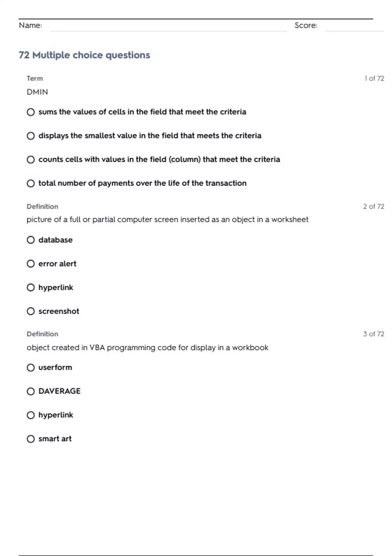Select 'hyperlink' under the screen picture question
Image resolution: width=392 pixels, height=556 pixels.
[x=31, y=287]
